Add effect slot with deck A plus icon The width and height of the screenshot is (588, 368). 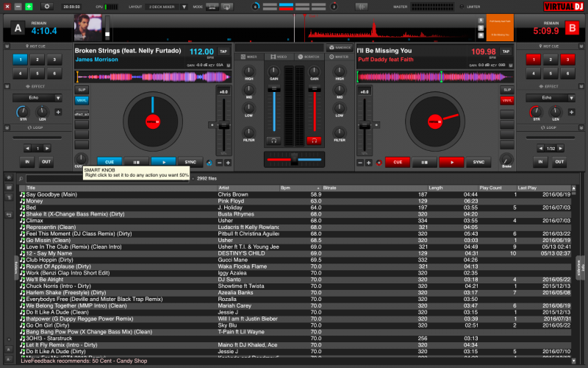tap(58, 112)
